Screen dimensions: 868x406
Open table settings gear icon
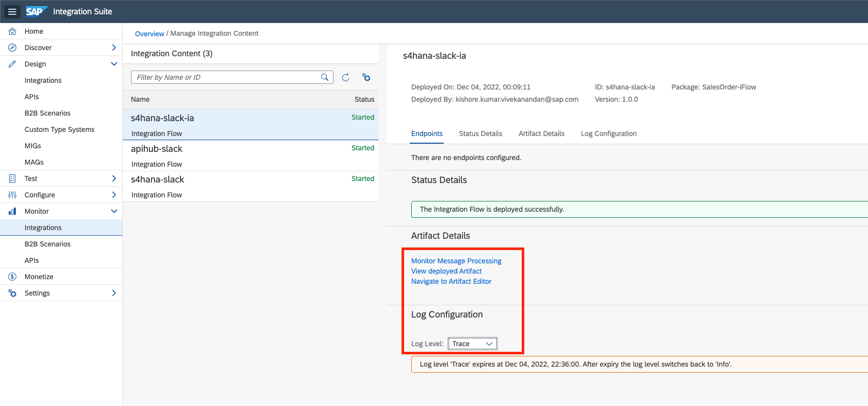click(366, 77)
